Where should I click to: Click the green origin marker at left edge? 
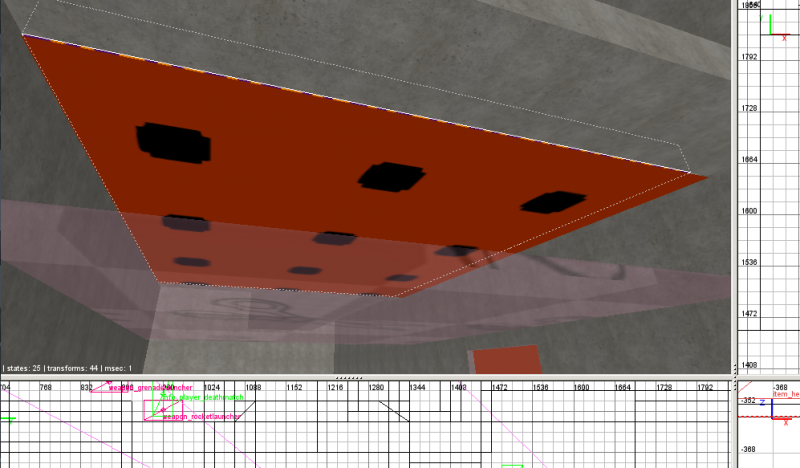[x=7, y=418]
